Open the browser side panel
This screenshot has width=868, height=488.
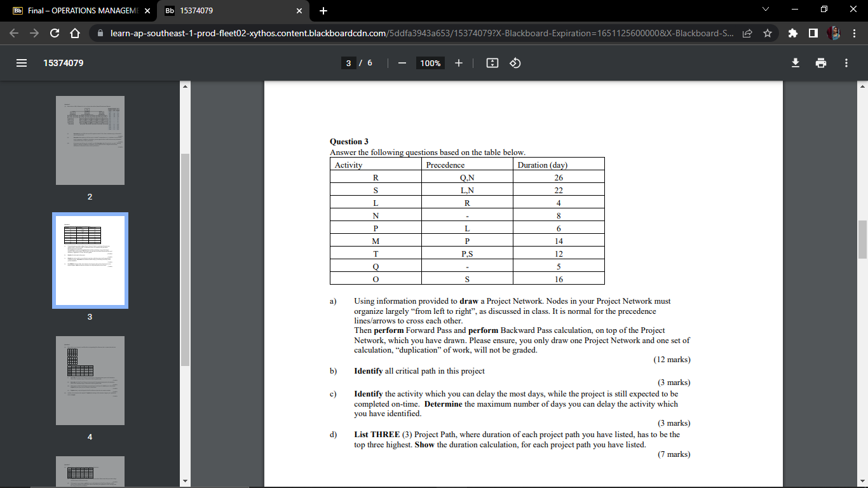click(x=813, y=33)
